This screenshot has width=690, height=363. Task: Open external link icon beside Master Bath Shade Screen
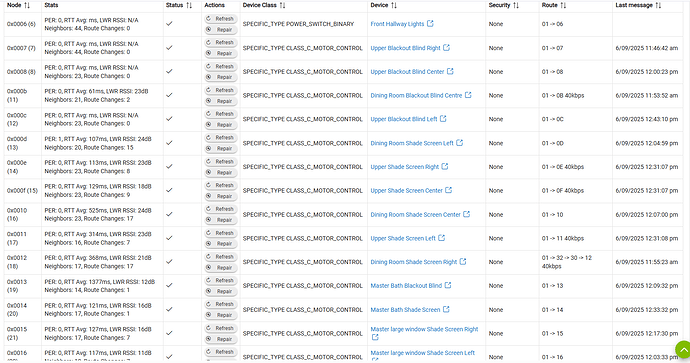click(446, 309)
